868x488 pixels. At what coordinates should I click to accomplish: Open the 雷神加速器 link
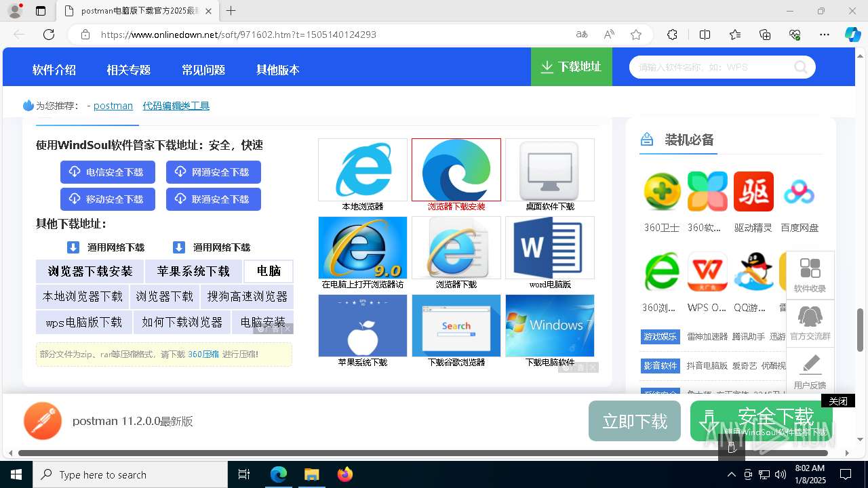[x=707, y=336]
